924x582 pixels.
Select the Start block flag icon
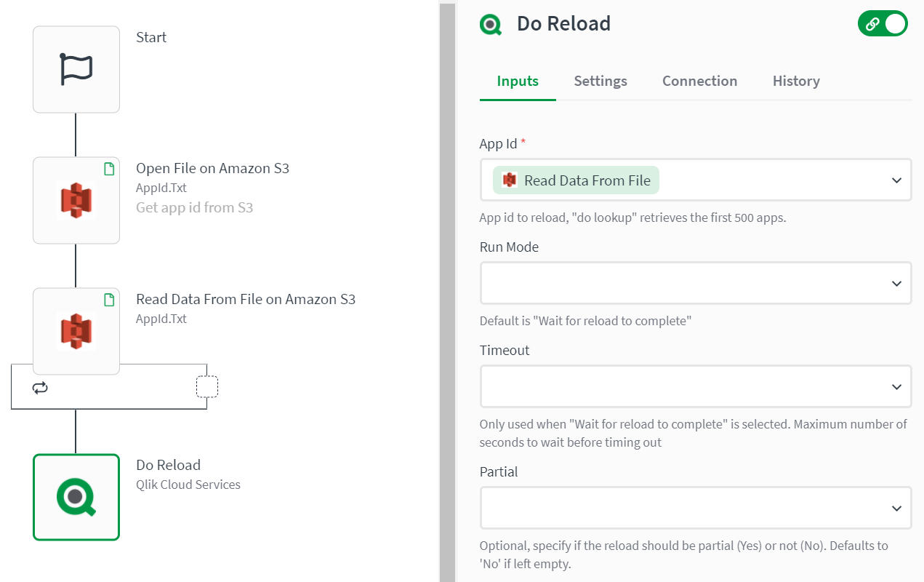click(76, 69)
